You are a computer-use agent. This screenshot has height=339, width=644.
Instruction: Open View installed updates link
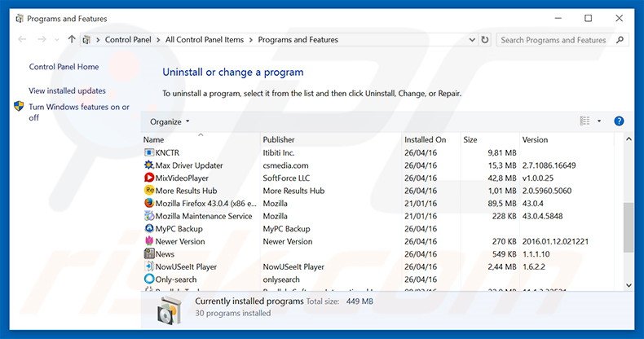(67, 90)
